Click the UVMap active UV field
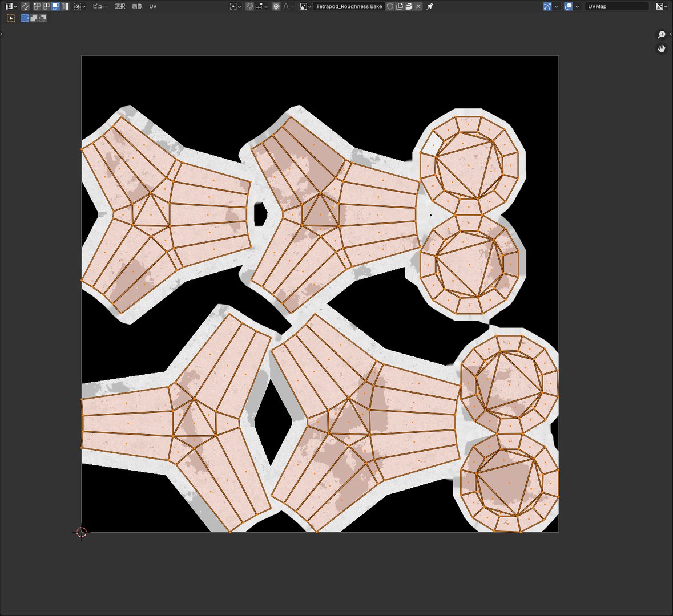The width and height of the screenshot is (673, 616). [x=616, y=6]
